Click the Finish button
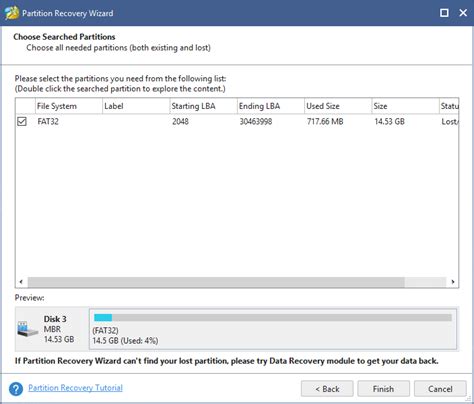 click(383, 389)
